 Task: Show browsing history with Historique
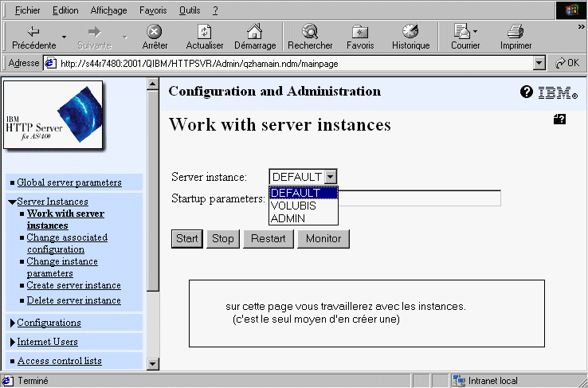click(410, 37)
